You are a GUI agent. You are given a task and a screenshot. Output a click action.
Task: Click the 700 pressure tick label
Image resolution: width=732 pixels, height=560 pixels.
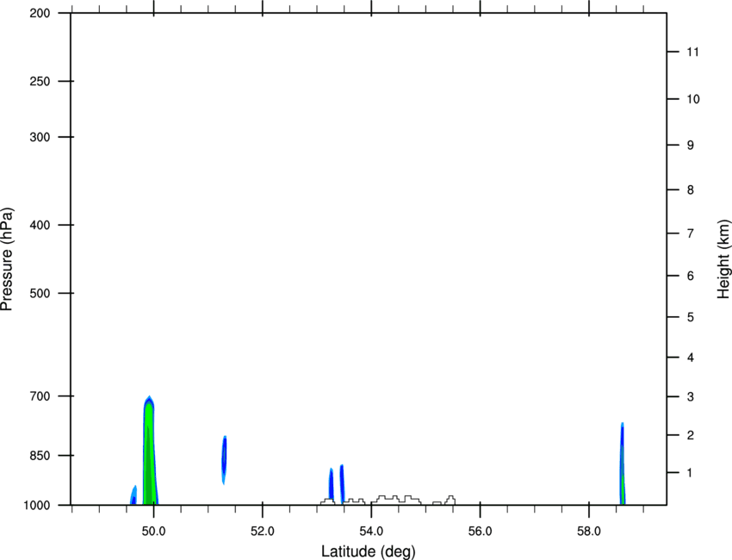[40, 396]
